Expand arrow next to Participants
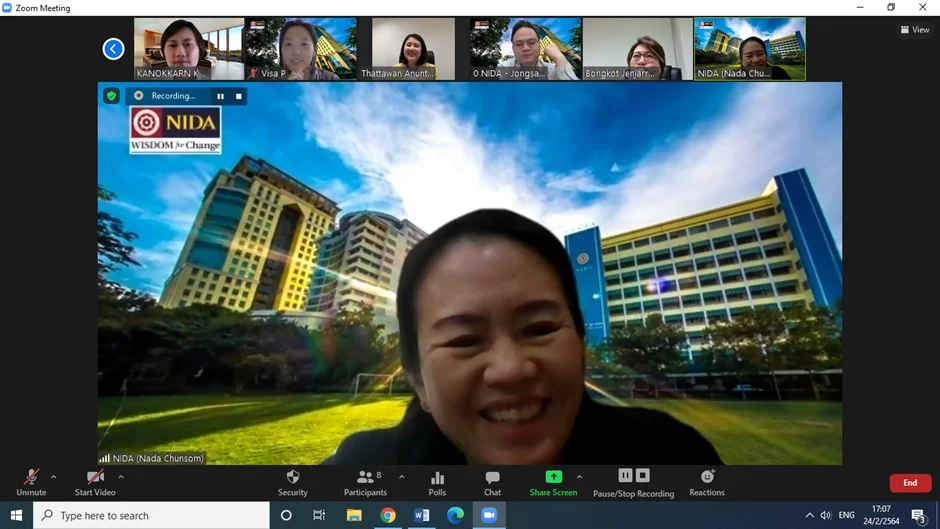Screen dimensions: 940x529 point(402,477)
